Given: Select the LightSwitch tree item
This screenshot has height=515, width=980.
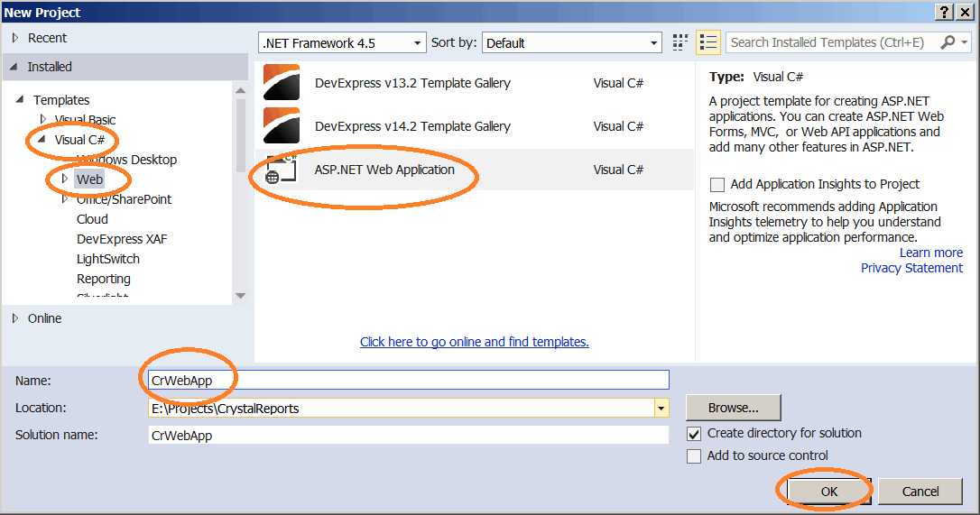Looking at the screenshot, I should [108, 259].
